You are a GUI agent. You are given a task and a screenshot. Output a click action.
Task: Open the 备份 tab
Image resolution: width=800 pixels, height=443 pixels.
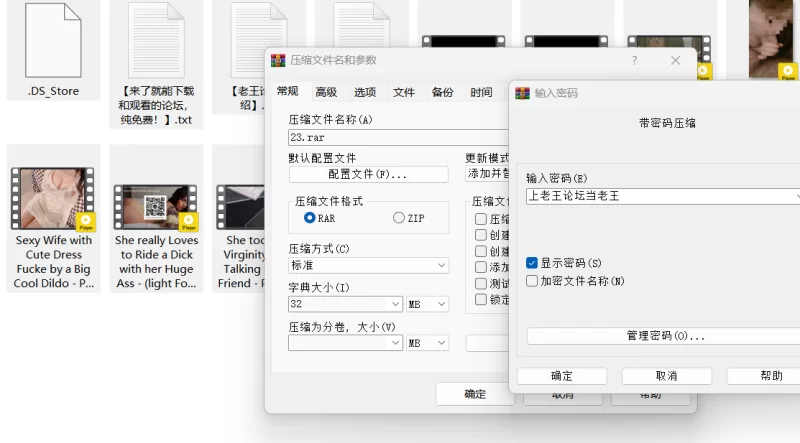(x=442, y=92)
